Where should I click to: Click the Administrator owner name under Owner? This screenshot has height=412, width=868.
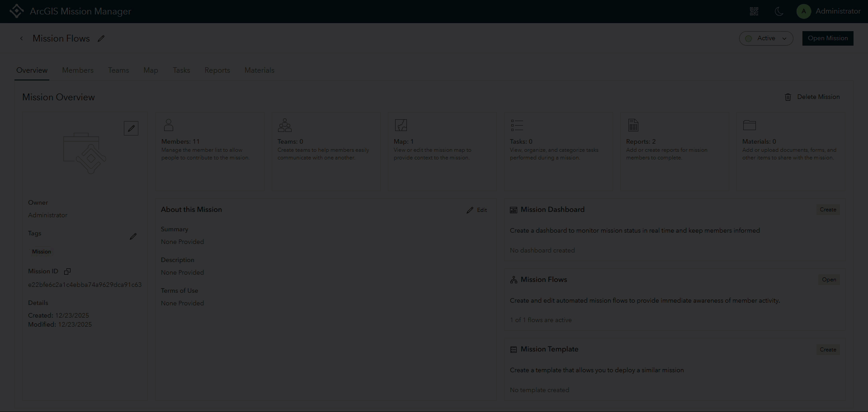coord(48,215)
